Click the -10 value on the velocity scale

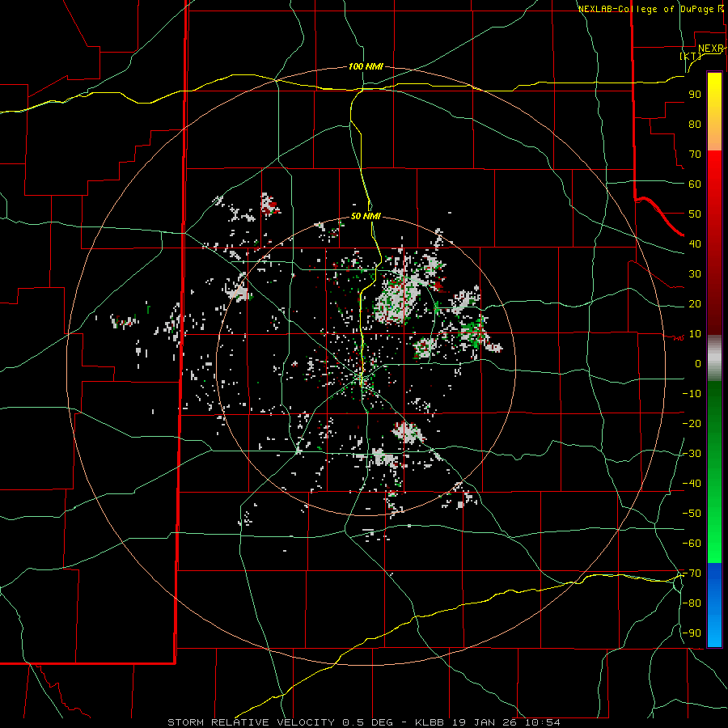tap(692, 394)
